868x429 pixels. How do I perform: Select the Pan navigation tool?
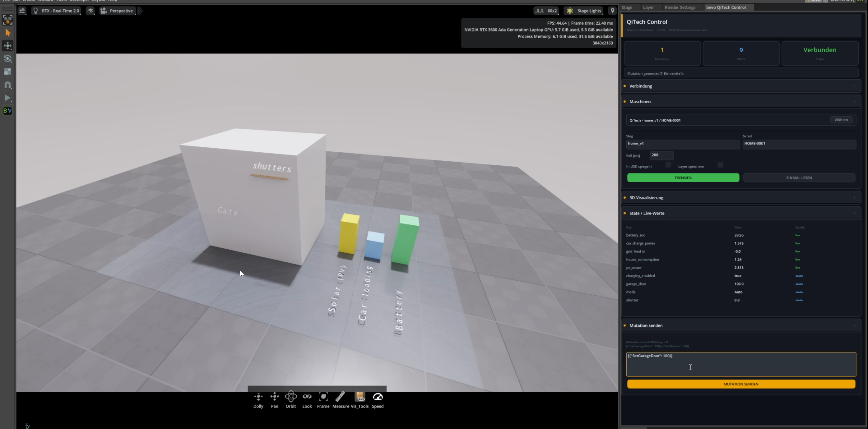point(274,400)
